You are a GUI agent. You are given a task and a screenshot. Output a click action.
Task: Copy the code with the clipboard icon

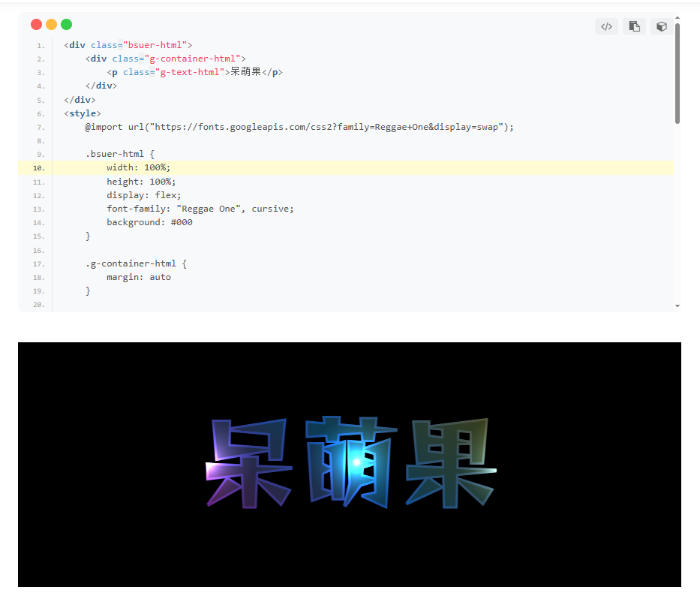[634, 26]
